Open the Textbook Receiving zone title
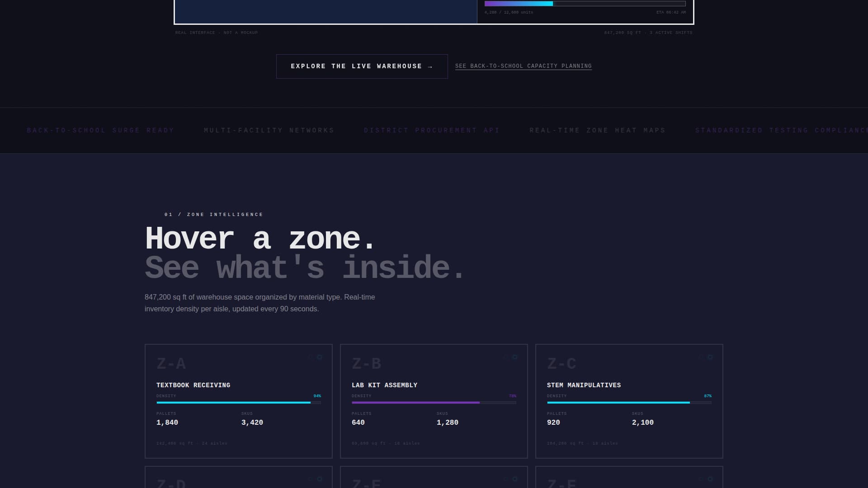This screenshot has width=868, height=488. click(193, 385)
